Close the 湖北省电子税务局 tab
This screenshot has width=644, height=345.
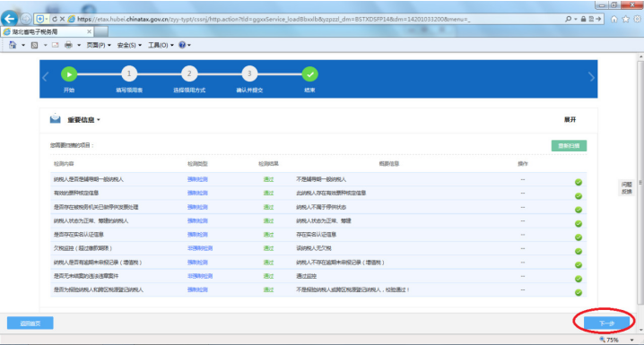click(89, 31)
